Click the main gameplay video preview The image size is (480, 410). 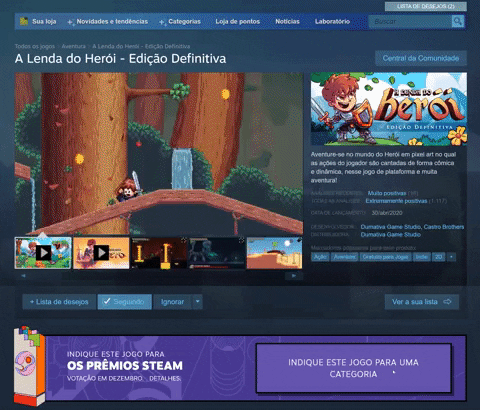click(x=159, y=154)
